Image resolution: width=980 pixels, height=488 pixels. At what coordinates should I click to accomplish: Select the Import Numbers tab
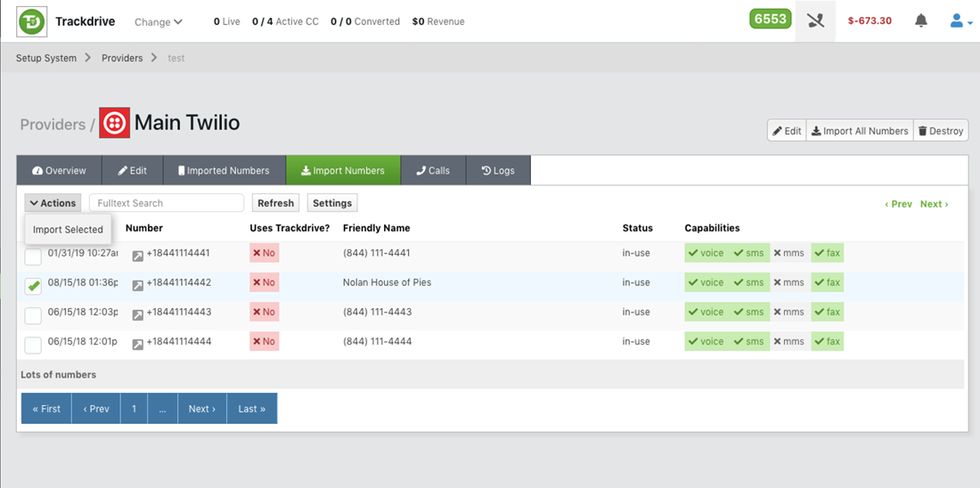(x=343, y=171)
